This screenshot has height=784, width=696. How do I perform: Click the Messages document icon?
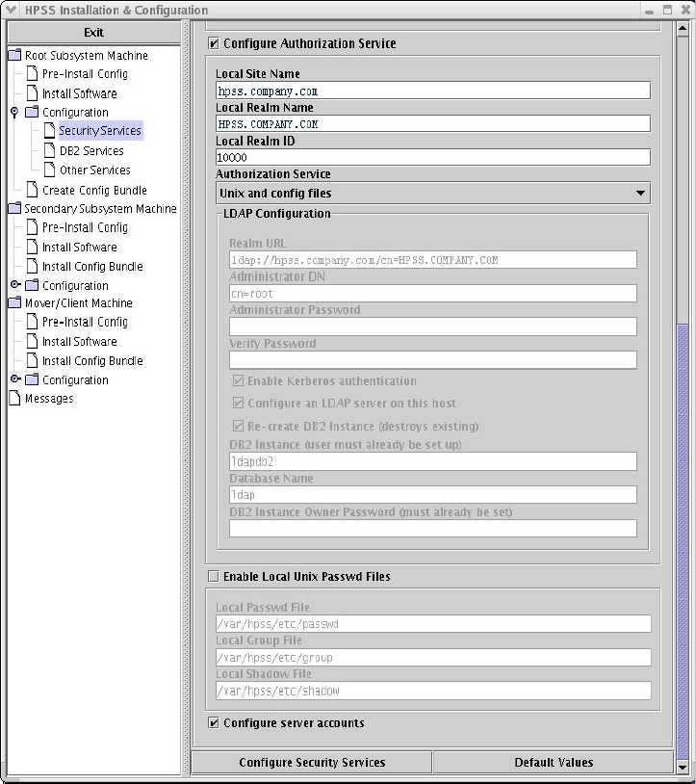click(15, 398)
